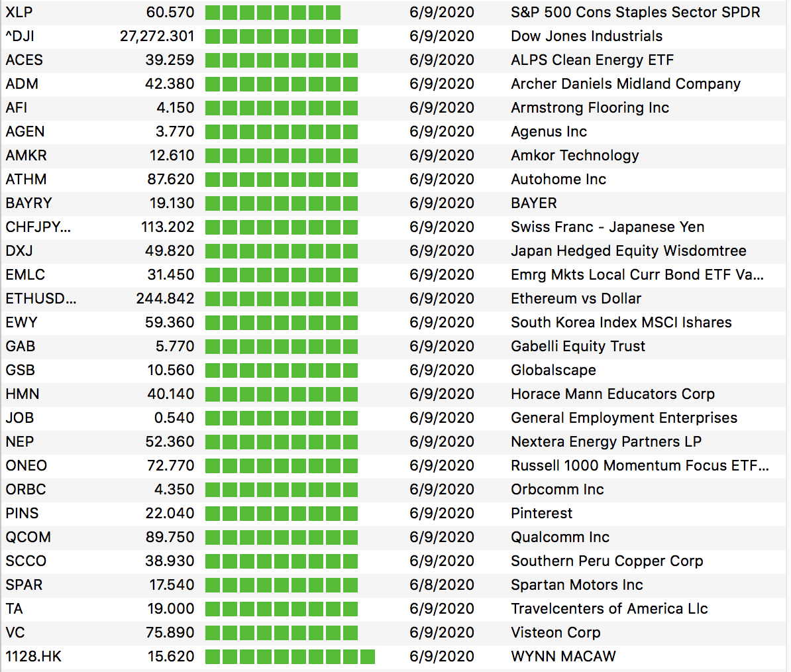Select the CHFJPY ticker symbol

pyautogui.click(x=38, y=227)
